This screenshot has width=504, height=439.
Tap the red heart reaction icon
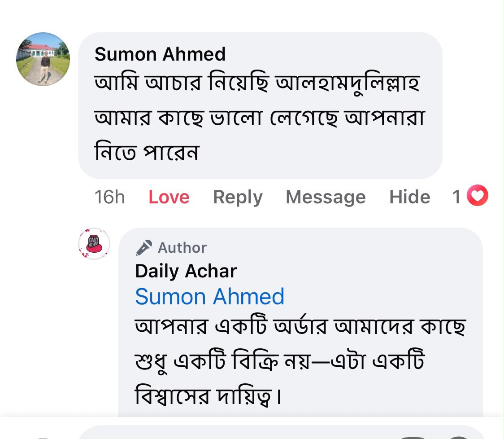[x=478, y=195]
